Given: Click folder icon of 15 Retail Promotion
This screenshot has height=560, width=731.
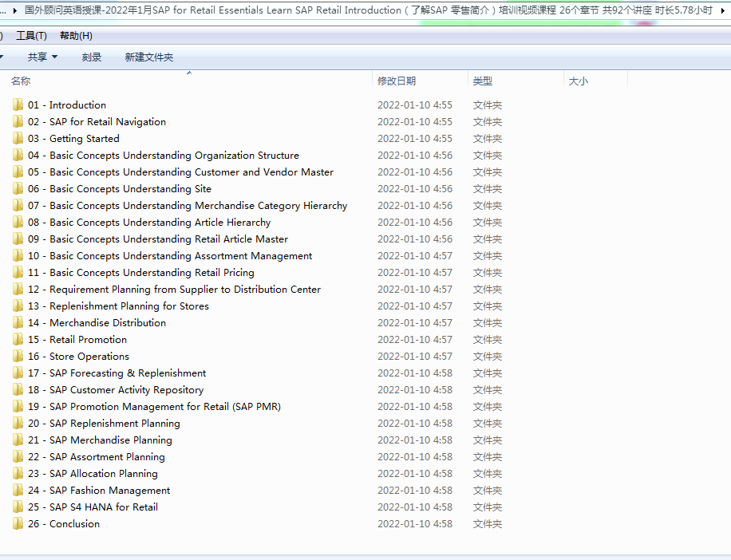Looking at the screenshot, I should tap(18, 339).
